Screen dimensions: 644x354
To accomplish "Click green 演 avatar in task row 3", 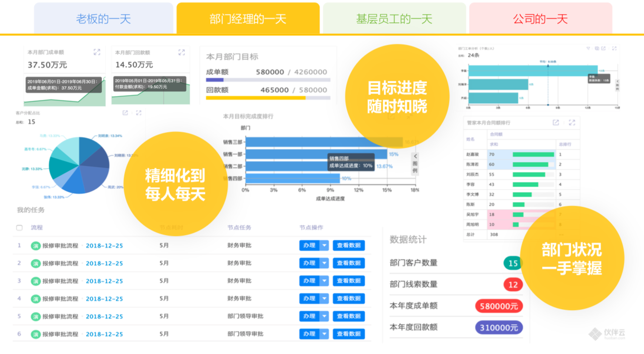I will 36,281.
